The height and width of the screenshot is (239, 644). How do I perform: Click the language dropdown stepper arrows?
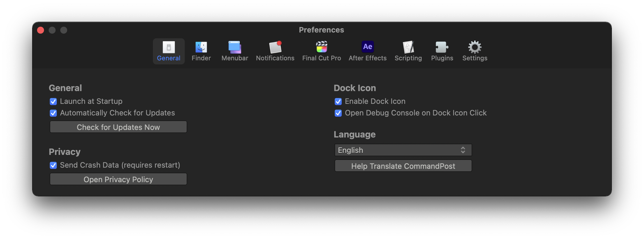point(463,150)
